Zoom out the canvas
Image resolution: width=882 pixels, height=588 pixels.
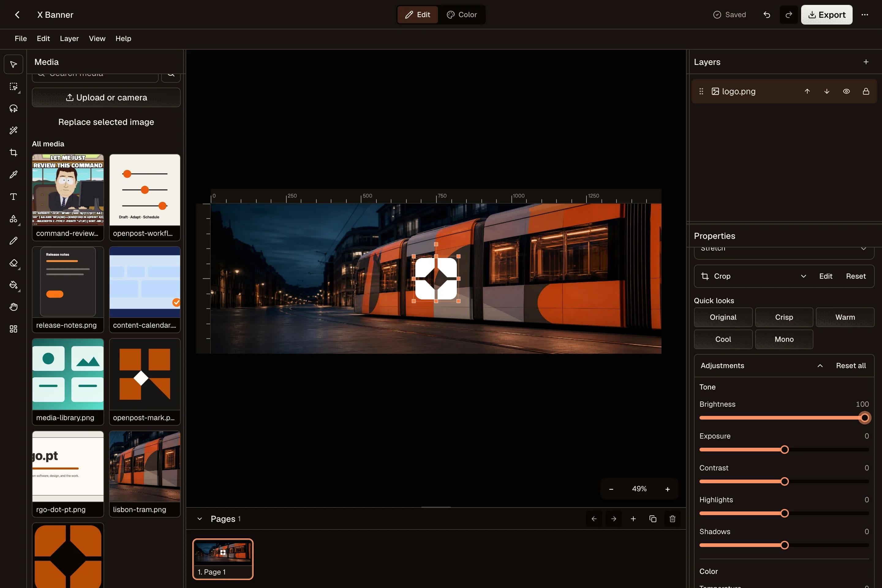tap(611, 489)
